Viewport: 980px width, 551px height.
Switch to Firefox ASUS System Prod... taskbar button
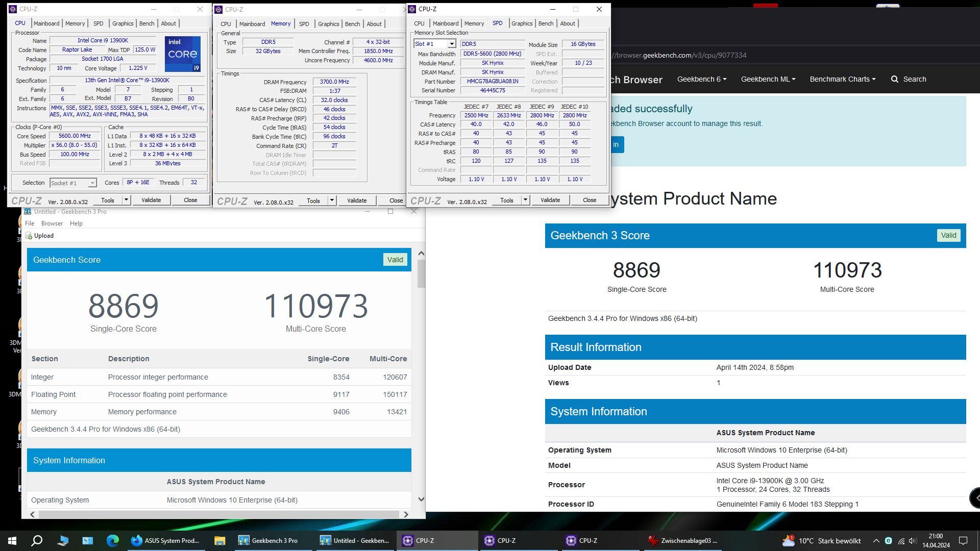[x=165, y=541]
